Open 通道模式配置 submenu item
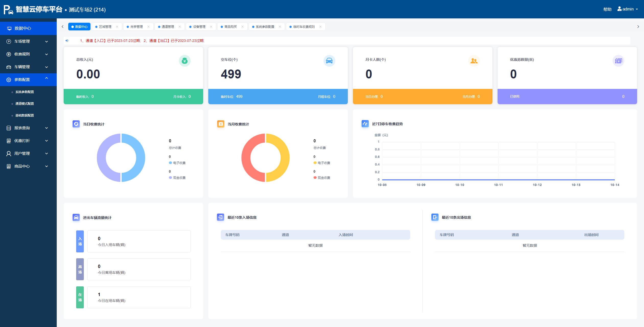Viewport: 644px width, 327px height. 25,103
